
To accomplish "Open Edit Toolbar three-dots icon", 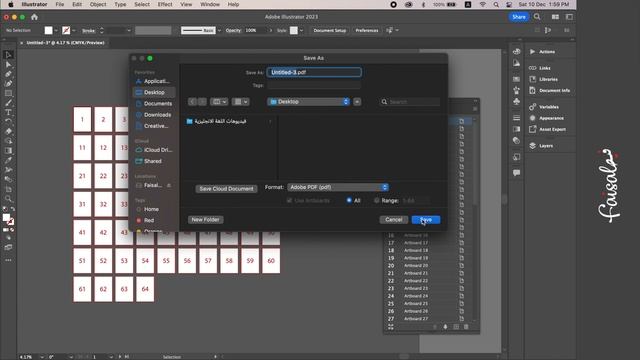I will pyautogui.click(x=8, y=260).
